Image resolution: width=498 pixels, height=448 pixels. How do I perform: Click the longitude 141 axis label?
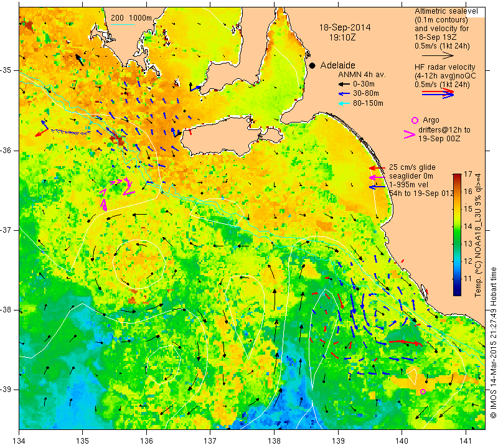[x=466, y=441]
